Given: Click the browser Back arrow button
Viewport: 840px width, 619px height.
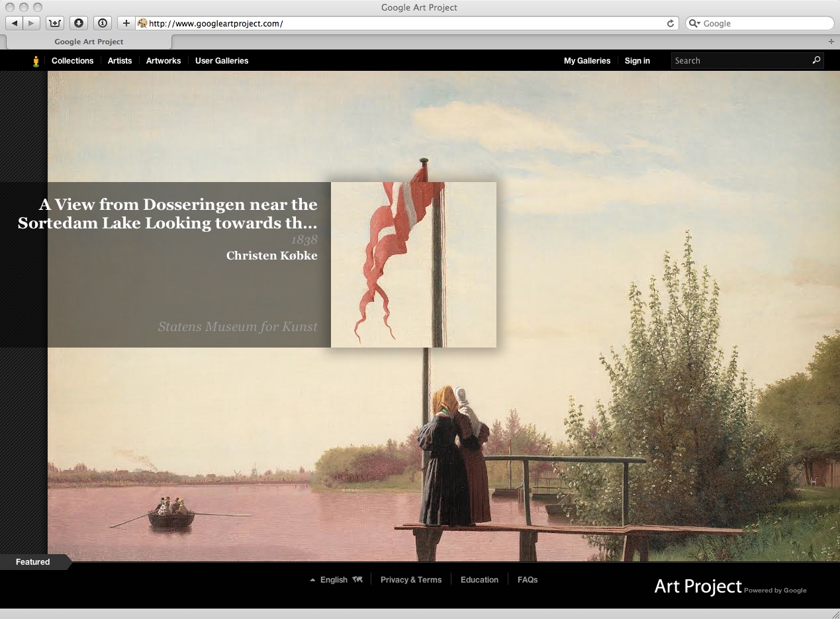Looking at the screenshot, I should 14,23.
